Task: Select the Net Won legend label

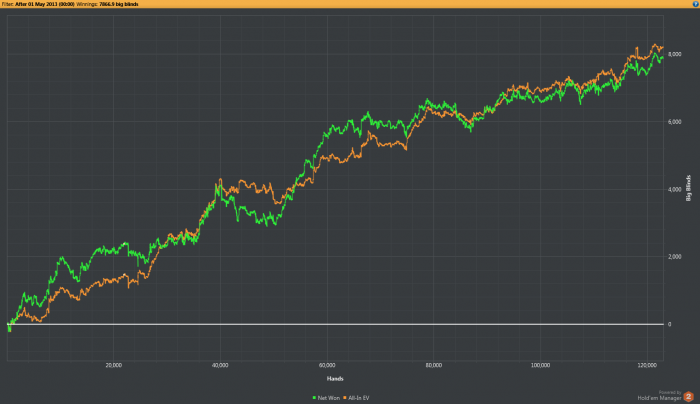Action: coord(329,398)
